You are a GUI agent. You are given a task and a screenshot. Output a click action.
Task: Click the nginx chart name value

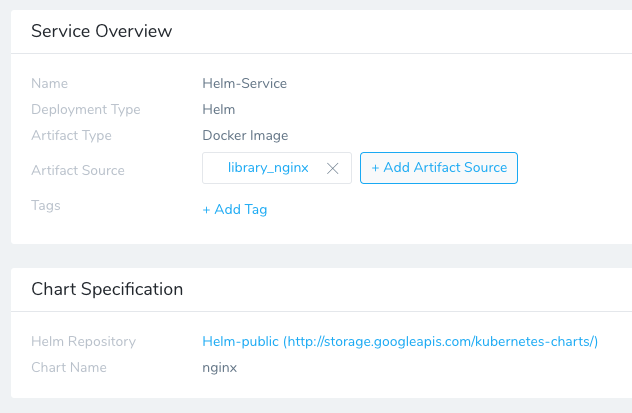(x=220, y=368)
